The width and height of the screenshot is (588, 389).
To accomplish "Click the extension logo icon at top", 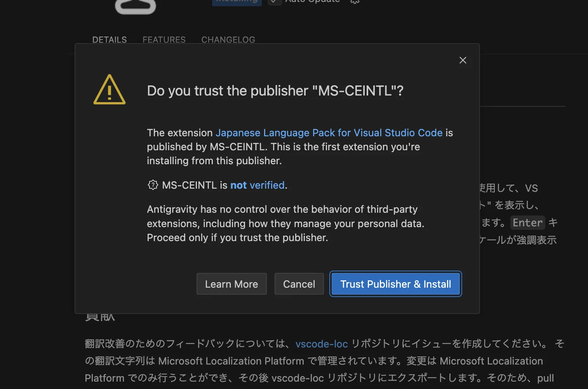I will [136, 6].
